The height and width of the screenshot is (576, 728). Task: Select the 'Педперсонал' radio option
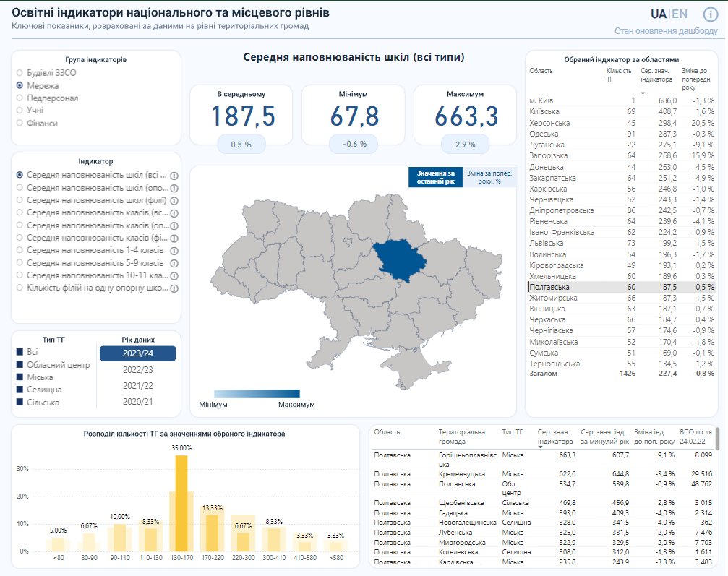(x=20, y=98)
